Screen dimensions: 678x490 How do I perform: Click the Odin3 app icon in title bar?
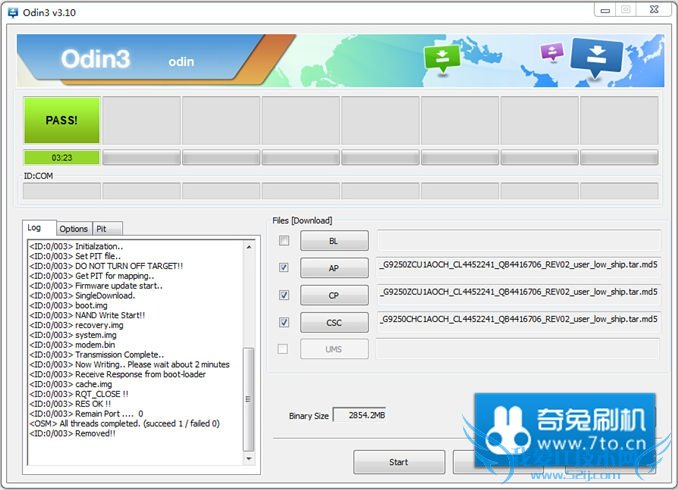click(13, 13)
